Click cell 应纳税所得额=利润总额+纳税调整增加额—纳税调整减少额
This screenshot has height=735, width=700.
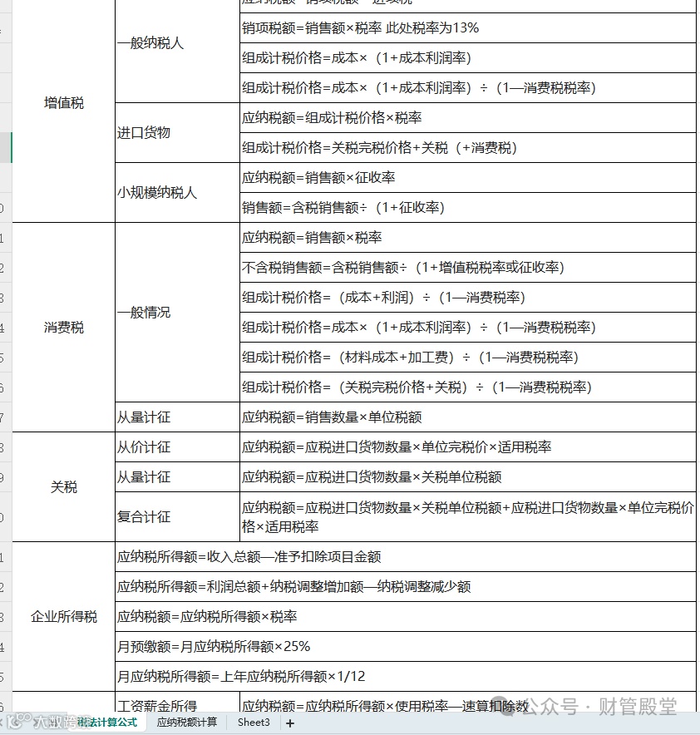pos(406,587)
